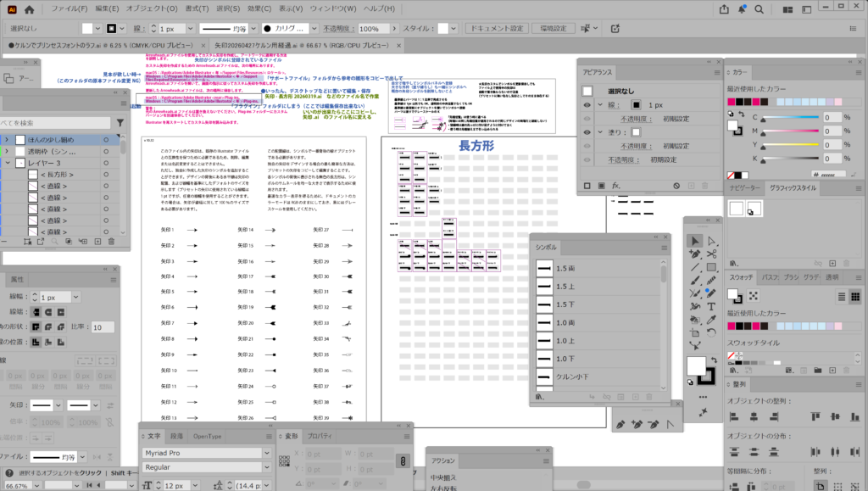The width and height of the screenshot is (868, 491).
Task: Tick the checkbox beside 透明枠 layer
Action: click(x=21, y=150)
